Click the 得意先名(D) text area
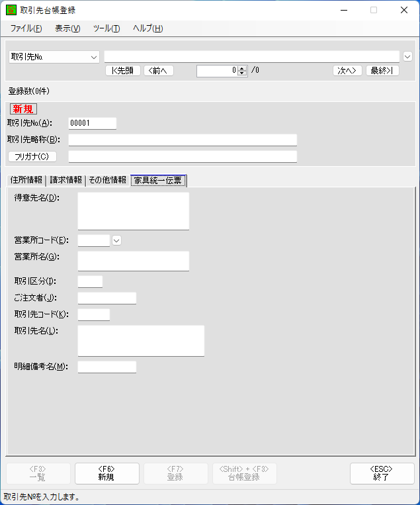 (x=133, y=211)
